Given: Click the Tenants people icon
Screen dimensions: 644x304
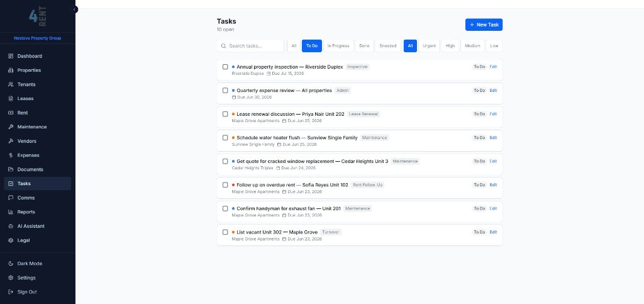Looking at the screenshot, I should click(x=11, y=84).
